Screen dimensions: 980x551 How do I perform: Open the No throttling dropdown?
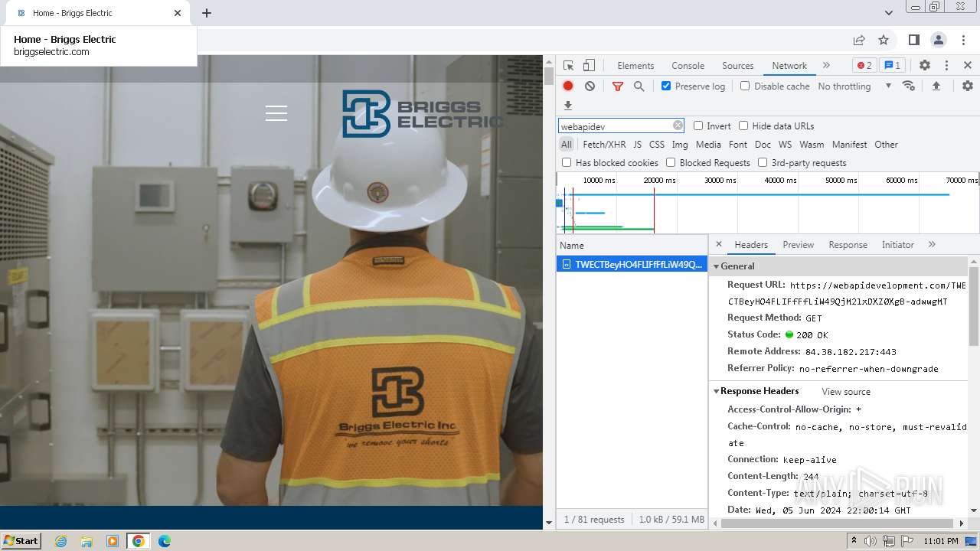[854, 86]
